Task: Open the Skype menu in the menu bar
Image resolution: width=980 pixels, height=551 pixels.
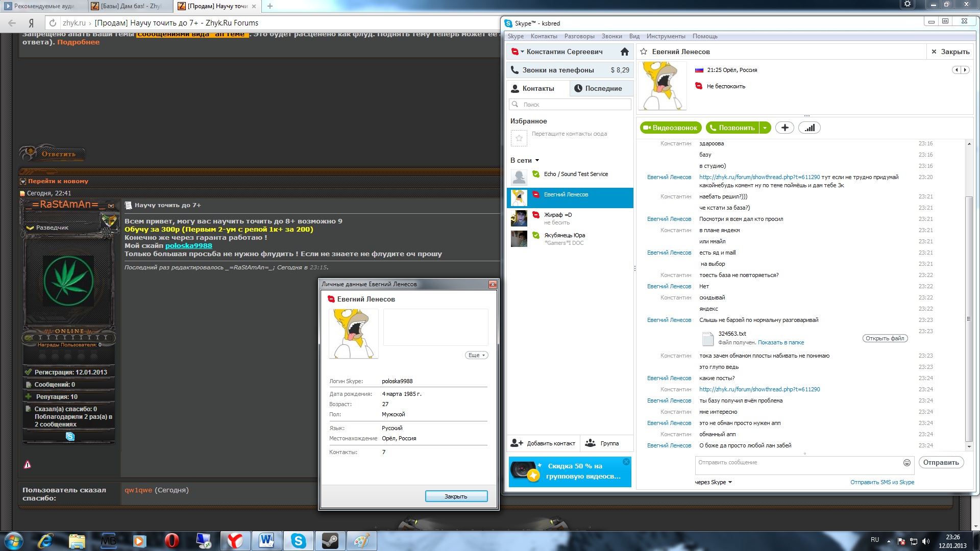Action: 516,36
